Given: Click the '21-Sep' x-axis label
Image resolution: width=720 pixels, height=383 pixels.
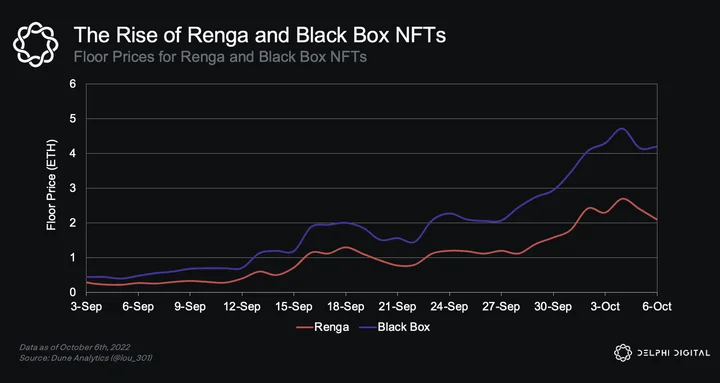Looking at the screenshot, I should (x=398, y=306).
